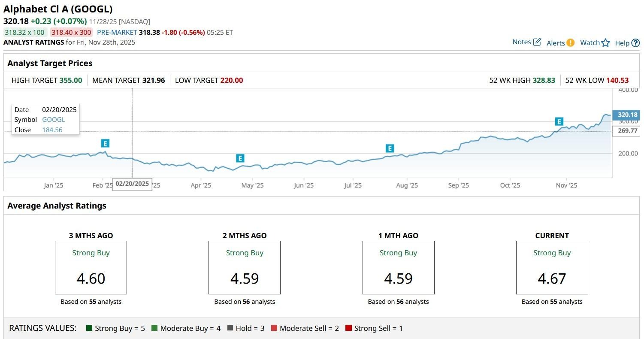Open Help question mark icon

tap(635, 43)
